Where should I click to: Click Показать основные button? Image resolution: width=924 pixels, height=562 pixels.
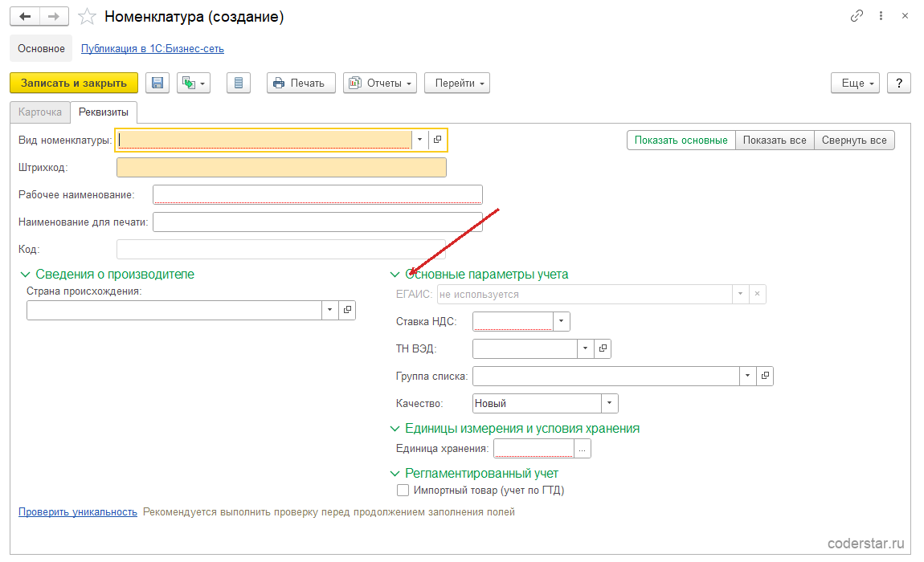[x=681, y=140]
